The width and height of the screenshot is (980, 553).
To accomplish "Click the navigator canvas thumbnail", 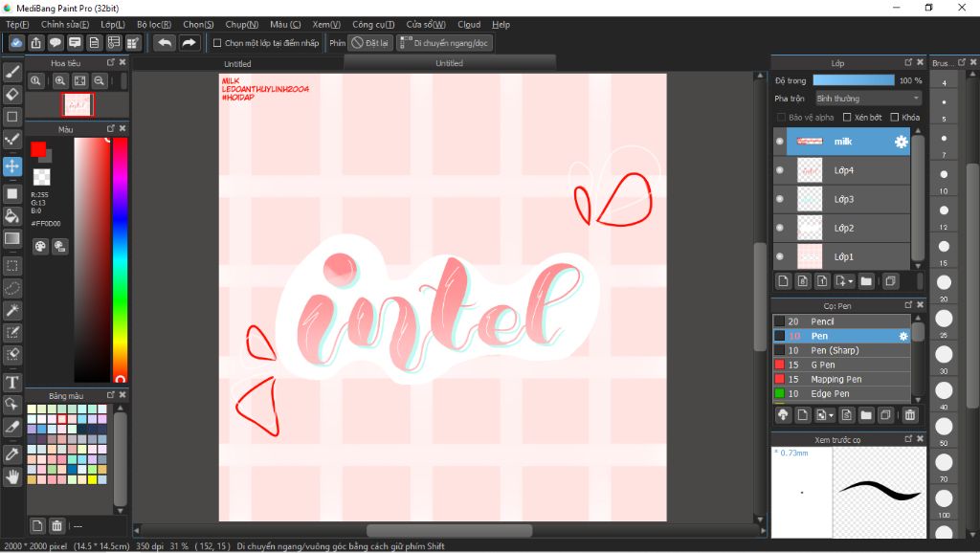I will tap(78, 105).
